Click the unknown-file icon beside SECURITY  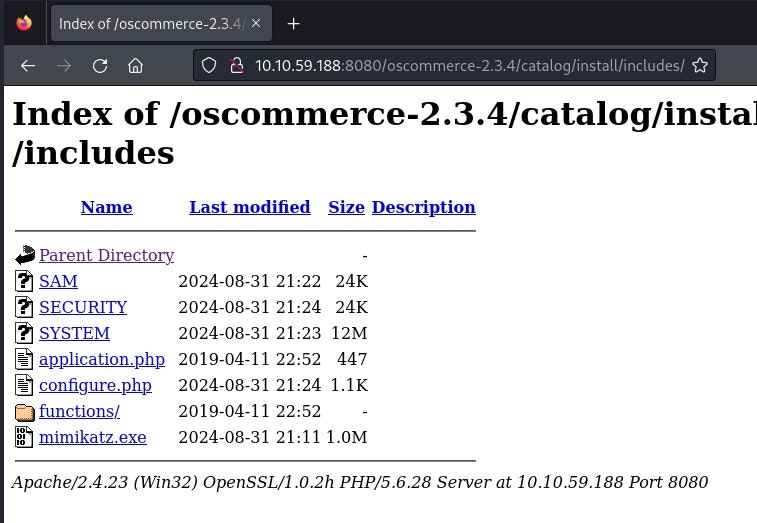click(x=24, y=307)
